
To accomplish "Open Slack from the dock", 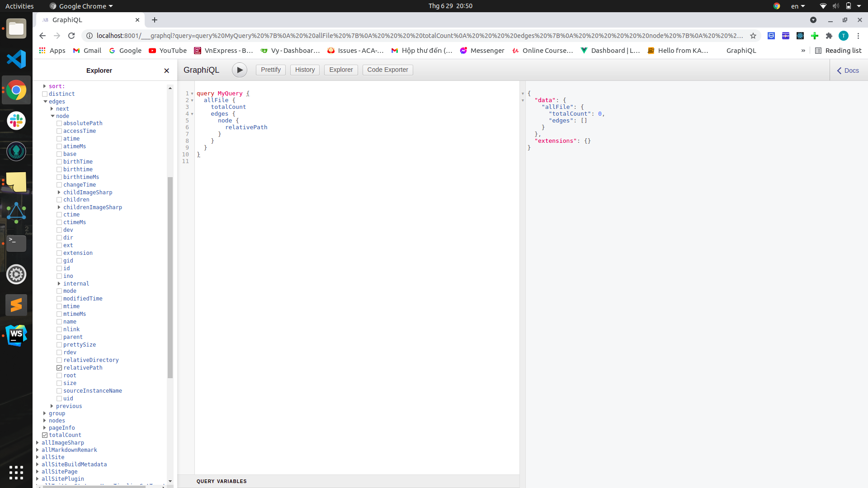I will pos(16,121).
